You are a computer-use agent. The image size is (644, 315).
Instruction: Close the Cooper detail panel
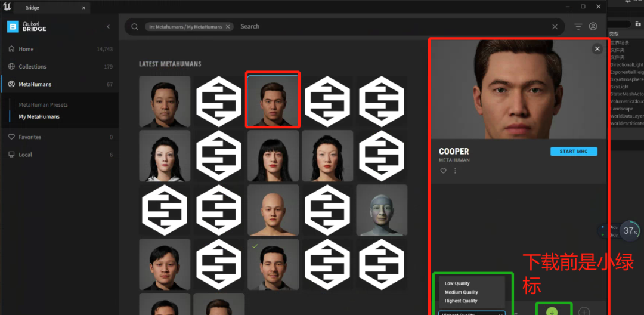click(x=597, y=48)
